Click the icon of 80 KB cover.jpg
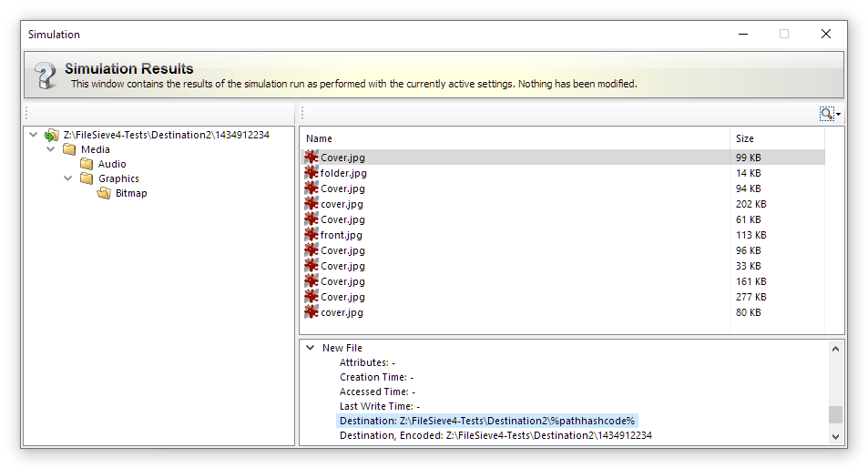This screenshot has width=868, height=468. [311, 312]
